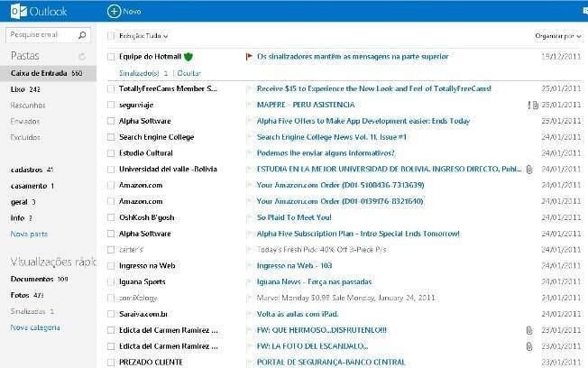Viewport: 588px width, 368px height.
Task: Open Ingresso na Web - 103 message
Action: (294, 266)
